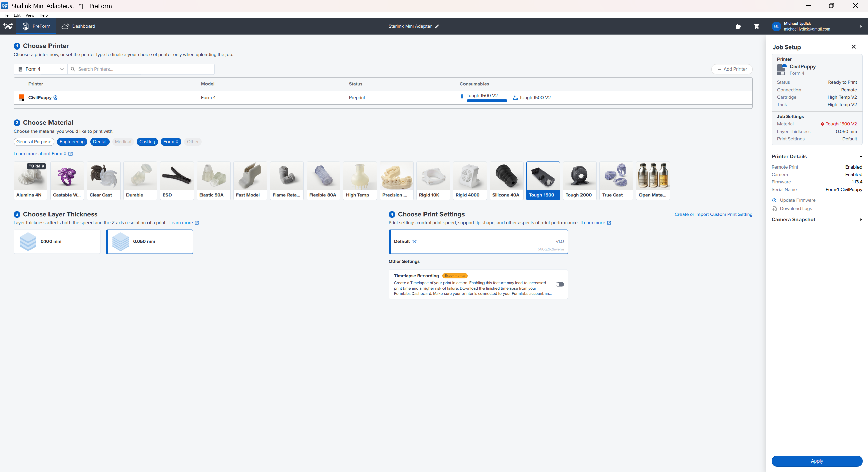Select 0.050 mm layer thickness
Image resolution: width=868 pixels, height=472 pixels.
coord(150,242)
